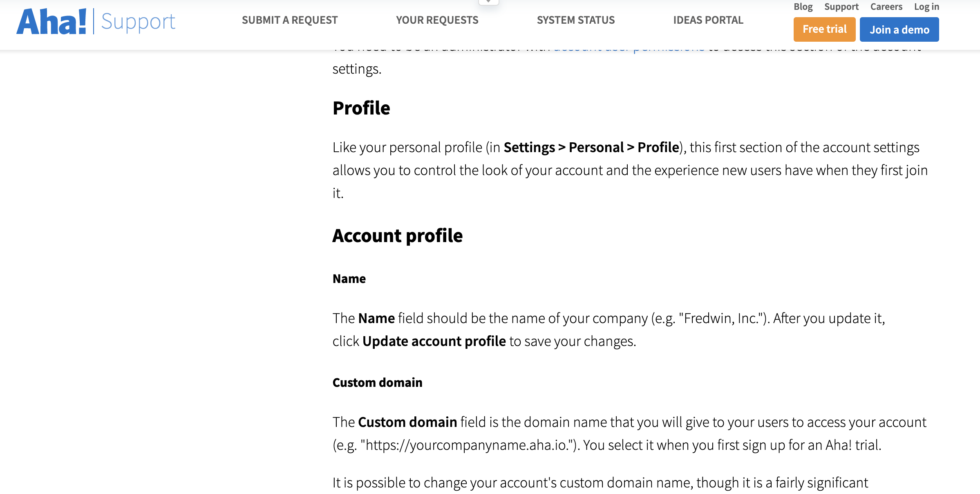Click the standalone Profile section heading
This screenshot has width=980, height=494.
pyautogui.click(x=361, y=108)
